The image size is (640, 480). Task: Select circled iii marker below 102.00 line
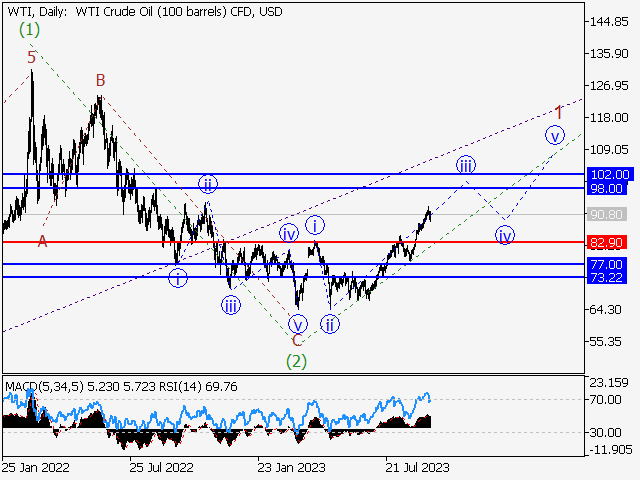click(465, 164)
